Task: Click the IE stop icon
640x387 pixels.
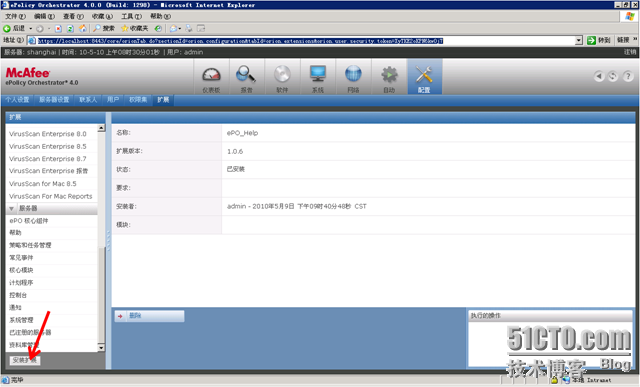Action: (58, 29)
